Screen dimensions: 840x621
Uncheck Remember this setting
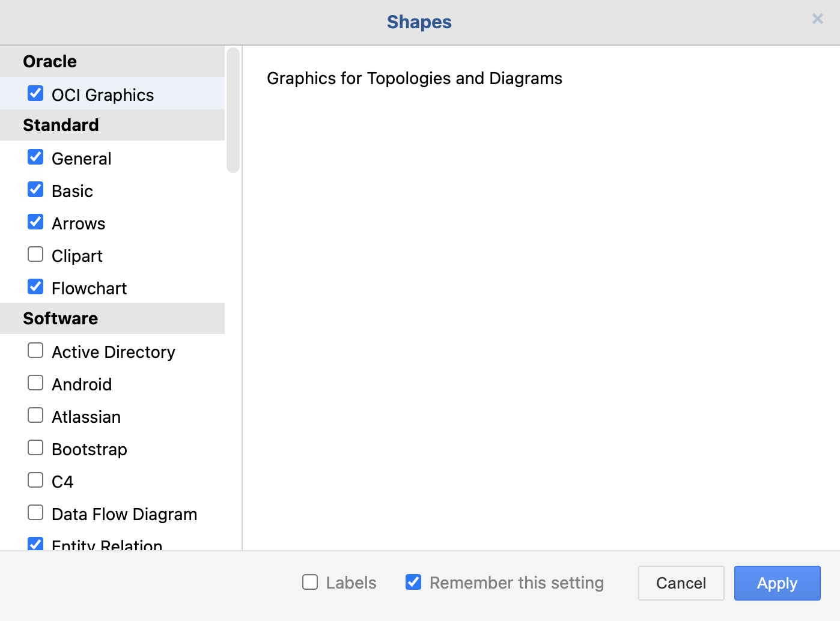coord(413,582)
